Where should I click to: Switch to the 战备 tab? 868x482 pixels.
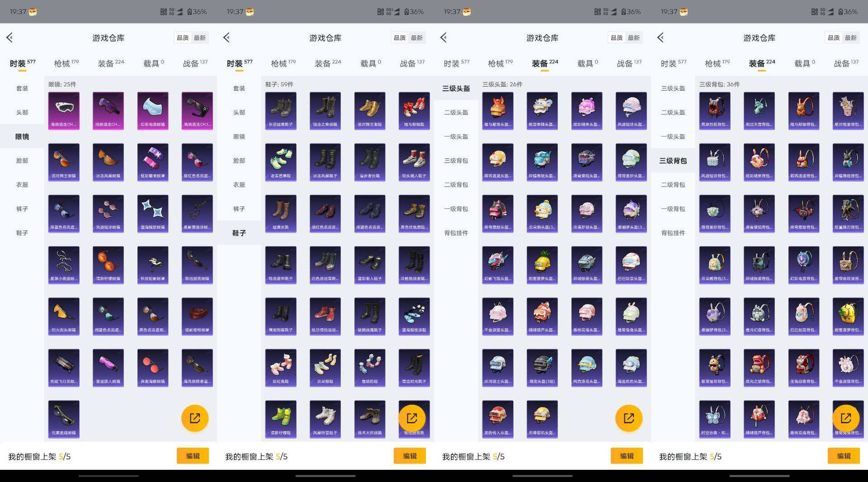tap(194, 63)
